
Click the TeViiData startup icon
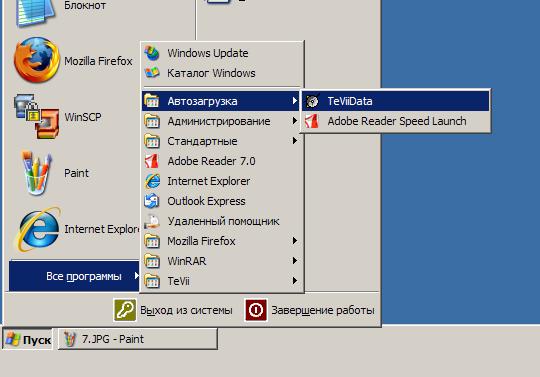312,101
